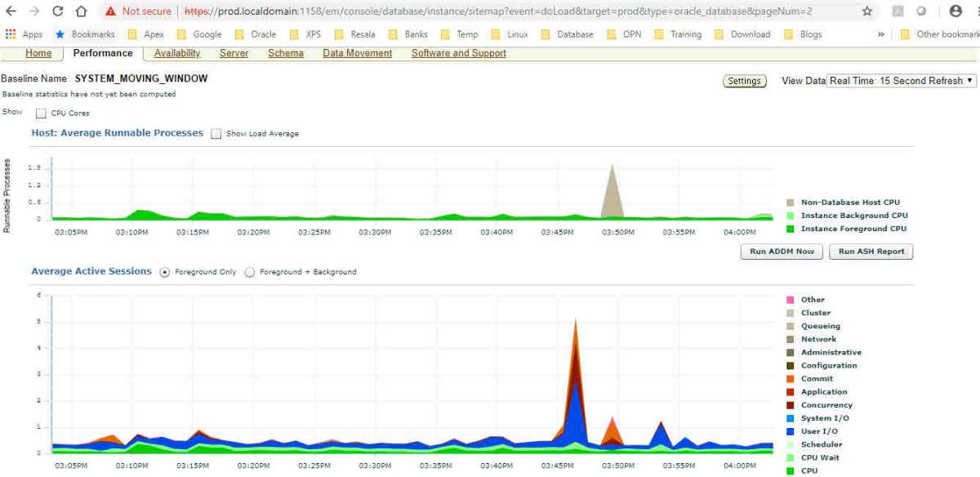Switch to the Availability tab
980x477 pixels.
(x=176, y=53)
